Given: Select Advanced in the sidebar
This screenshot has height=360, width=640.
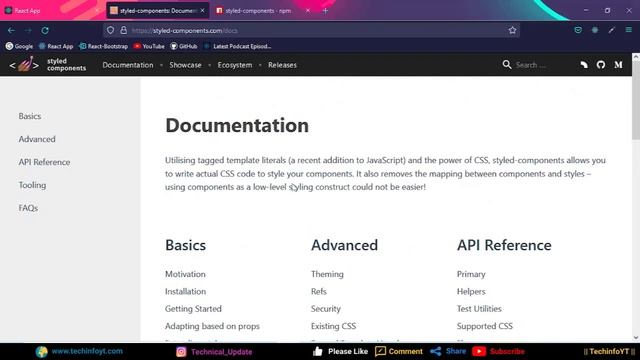Looking at the screenshot, I should pyautogui.click(x=37, y=139).
